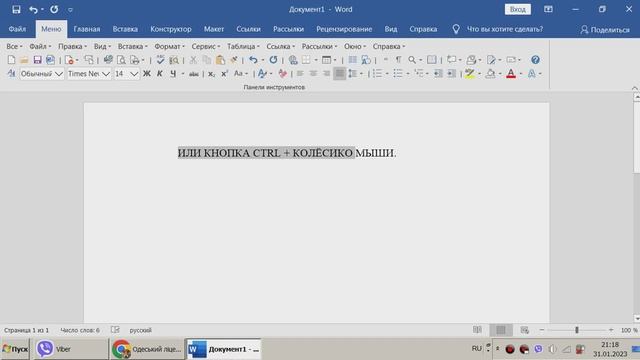Click the Undo arrow in the classic toolbar
The height and width of the screenshot is (360, 640).
(x=253, y=60)
